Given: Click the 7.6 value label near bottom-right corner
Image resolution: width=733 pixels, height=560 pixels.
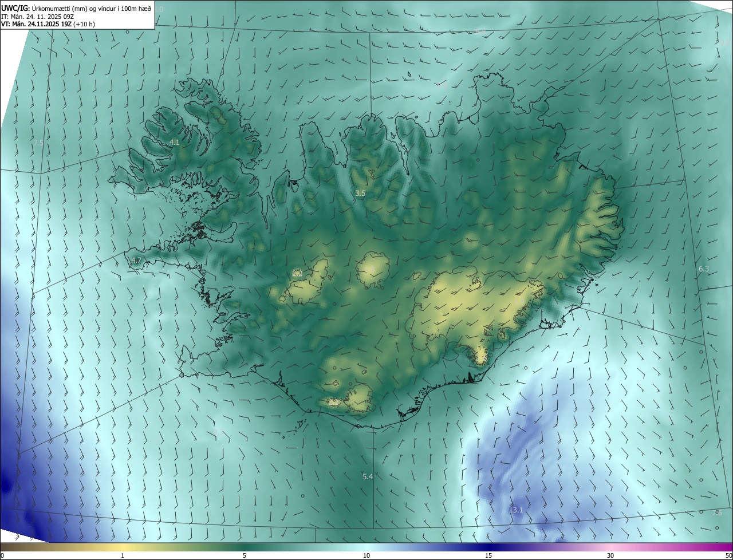Looking at the screenshot, I should click(717, 513).
